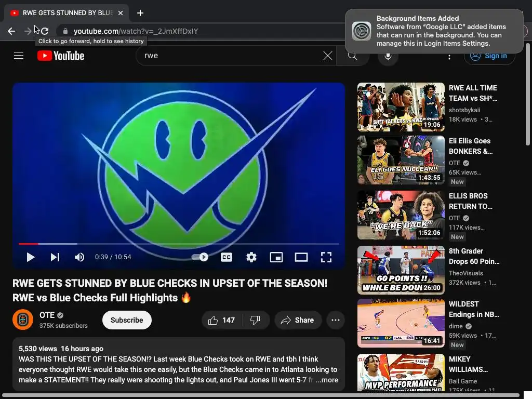Close the RWE GETS STUNNED tab
Screen dimensions: 532x399
[x=121, y=13]
